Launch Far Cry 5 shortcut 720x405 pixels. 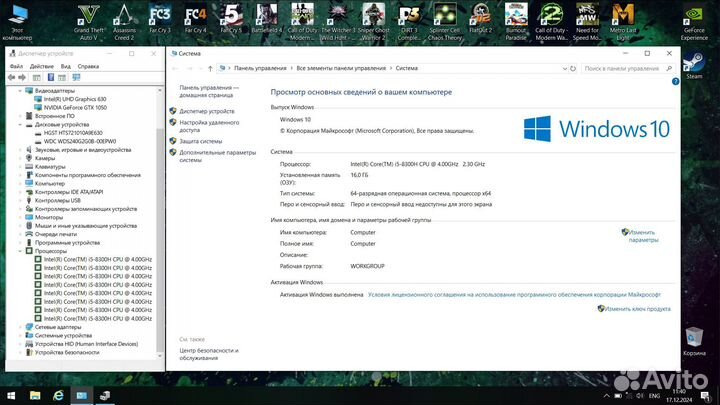tap(231, 19)
